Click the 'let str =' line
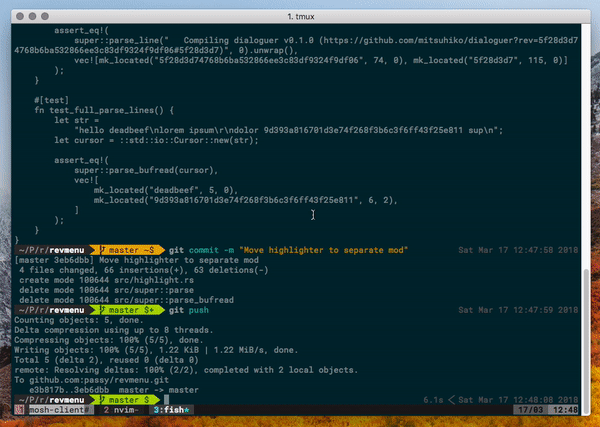This screenshot has height=427, width=600. (x=77, y=120)
